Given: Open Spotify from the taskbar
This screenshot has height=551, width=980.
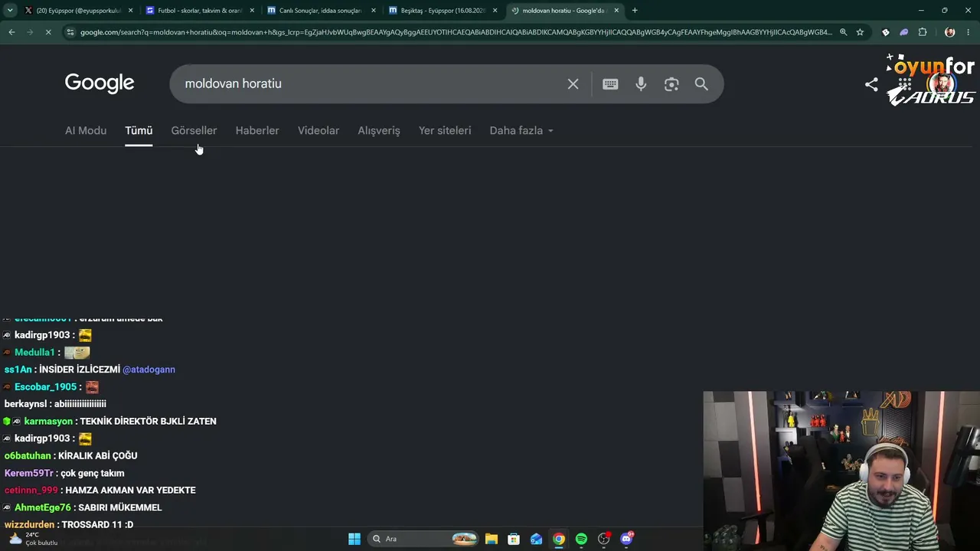Looking at the screenshot, I should [x=581, y=539].
